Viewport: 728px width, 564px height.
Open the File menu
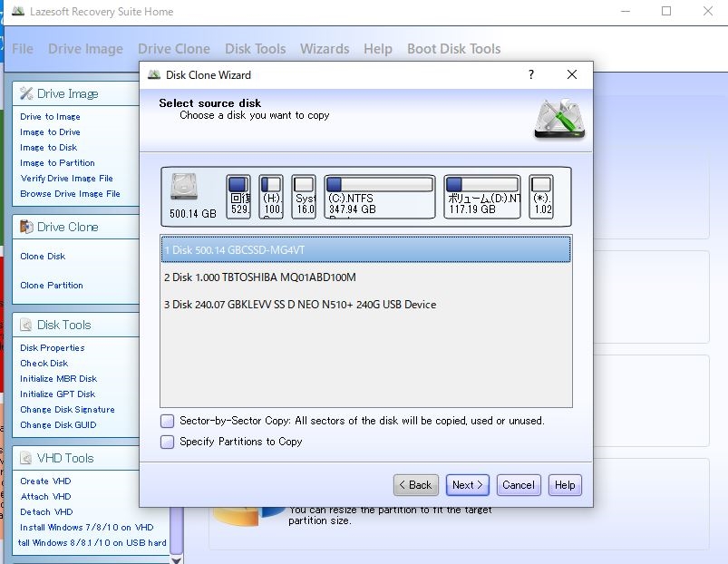(23, 49)
